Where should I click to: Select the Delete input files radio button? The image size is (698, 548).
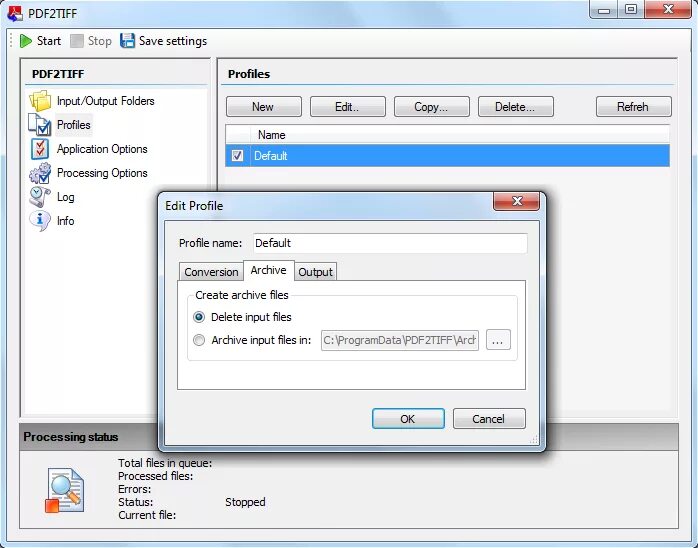coord(199,317)
